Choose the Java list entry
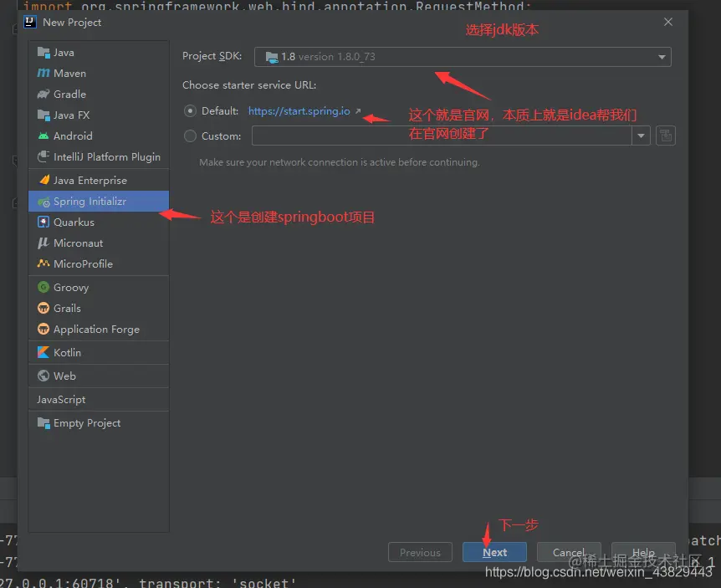 (x=99, y=53)
